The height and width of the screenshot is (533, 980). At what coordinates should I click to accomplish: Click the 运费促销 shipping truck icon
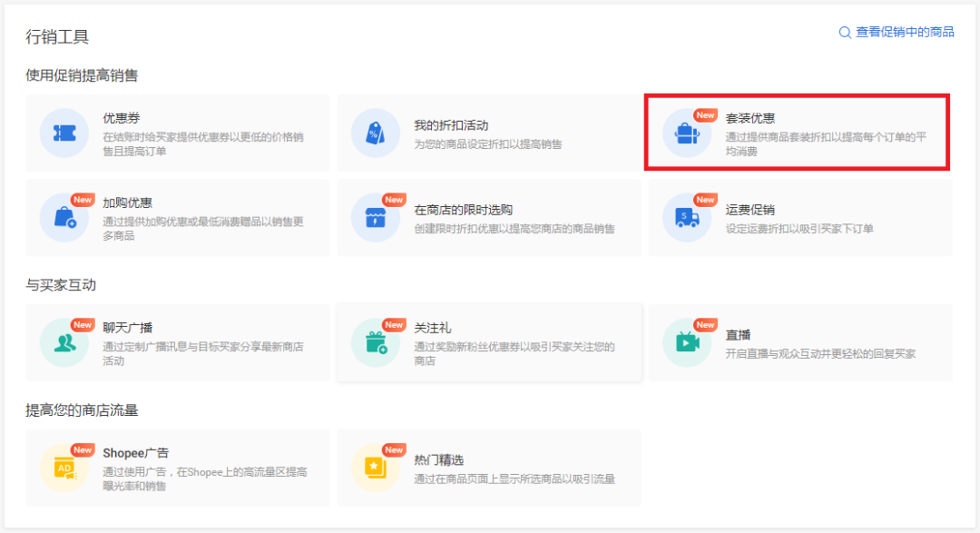[x=687, y=218]
